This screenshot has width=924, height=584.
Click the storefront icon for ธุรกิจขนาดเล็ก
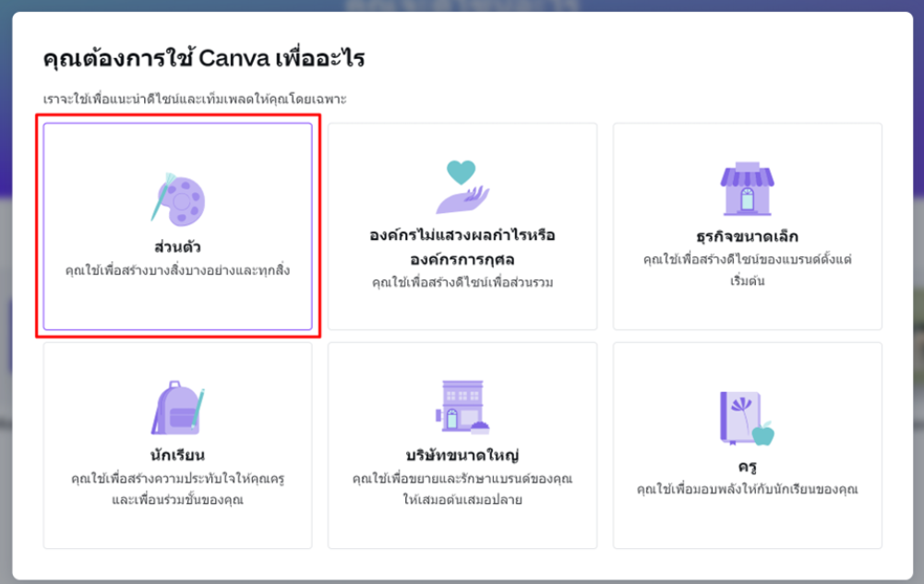tap(747, 189)
